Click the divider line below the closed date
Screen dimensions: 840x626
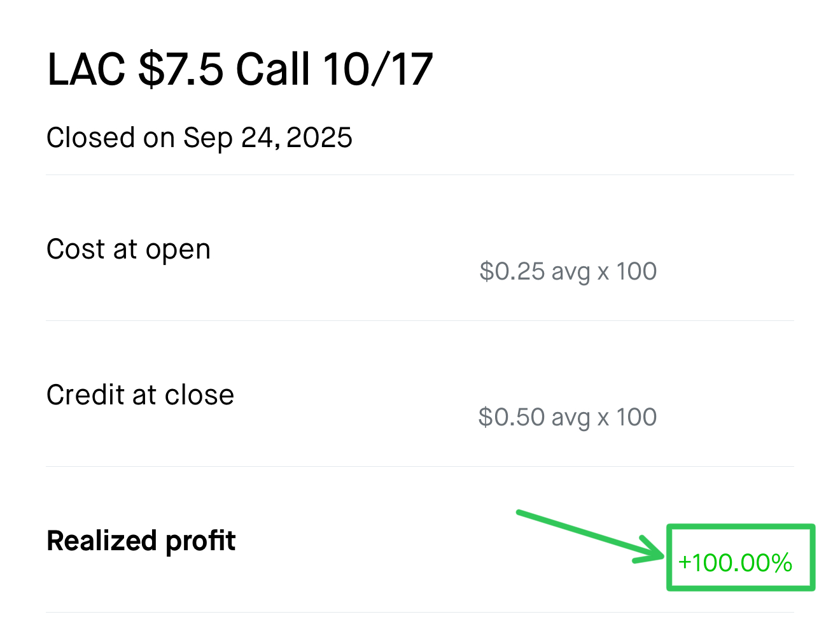pyautogui.click(x=420, y=174)
